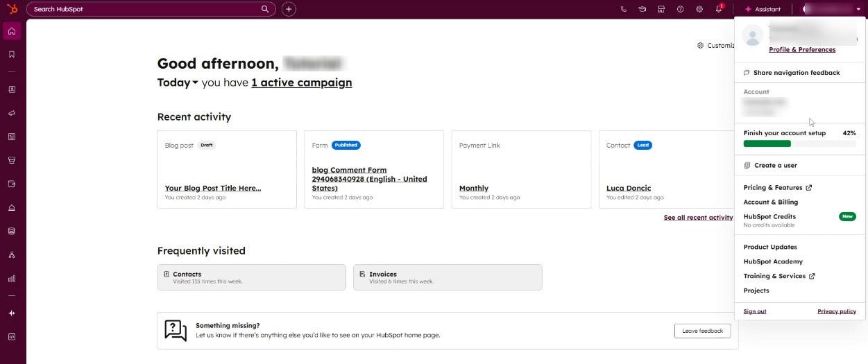Open the Today date range dropdown
868x364 pixels.
[x=178, y=83]
